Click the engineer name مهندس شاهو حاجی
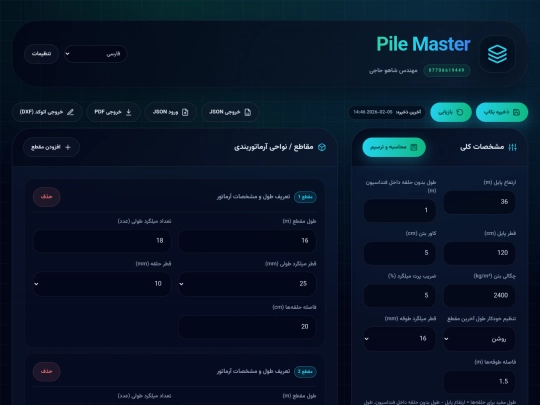Viewport: 540px width, 405px height. (x=393, y=71)
